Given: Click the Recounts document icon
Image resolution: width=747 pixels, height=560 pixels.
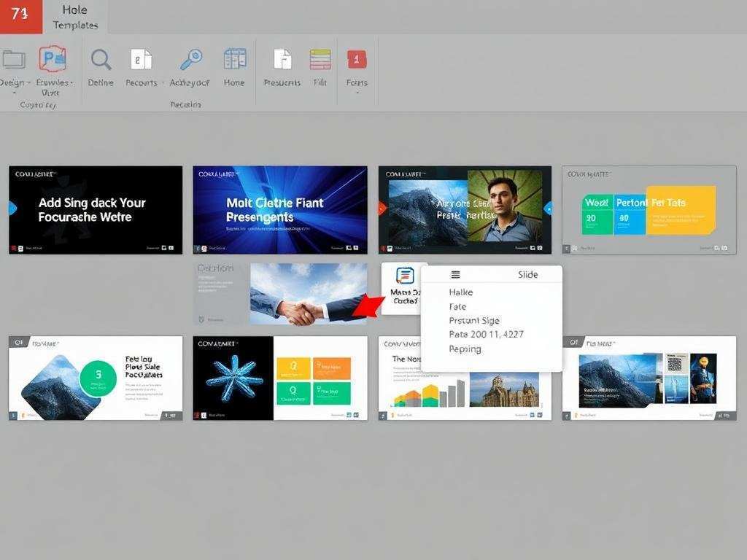Looking at the screenshot, I should [x=141, y=60].
